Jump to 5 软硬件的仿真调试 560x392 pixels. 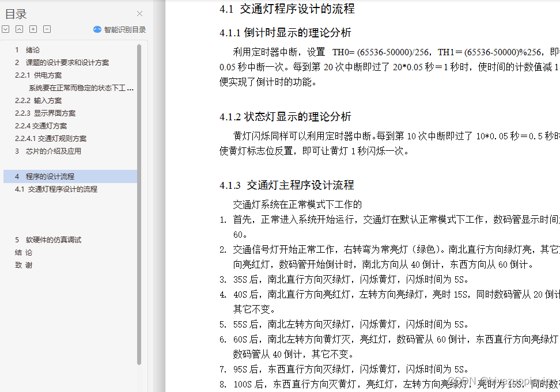(x=48, y=239)
